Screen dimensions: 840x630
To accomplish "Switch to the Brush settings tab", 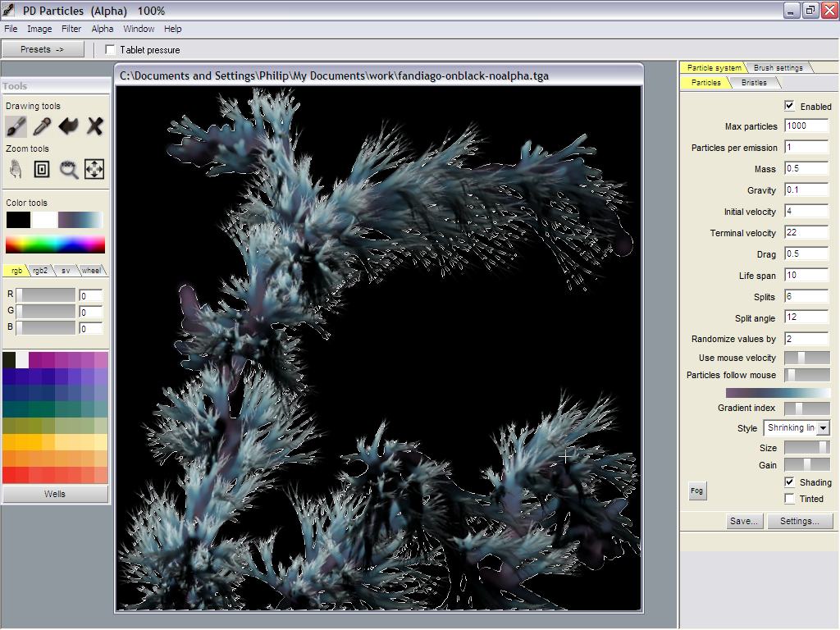I will (x=778, y=67).
